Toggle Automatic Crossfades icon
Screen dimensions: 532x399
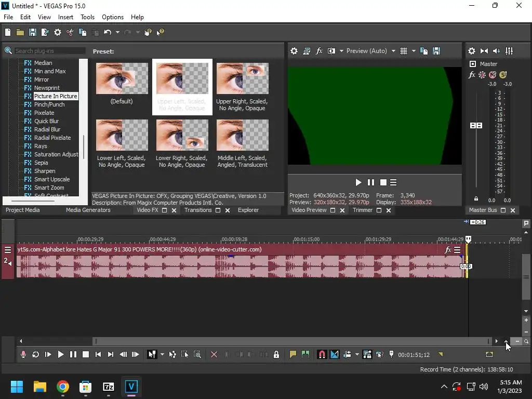coord(334,354)
